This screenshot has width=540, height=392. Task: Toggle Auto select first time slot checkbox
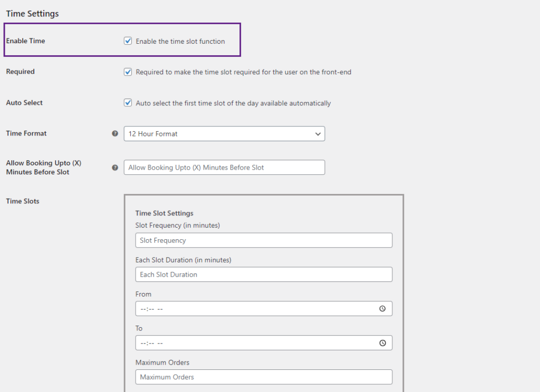128,103
